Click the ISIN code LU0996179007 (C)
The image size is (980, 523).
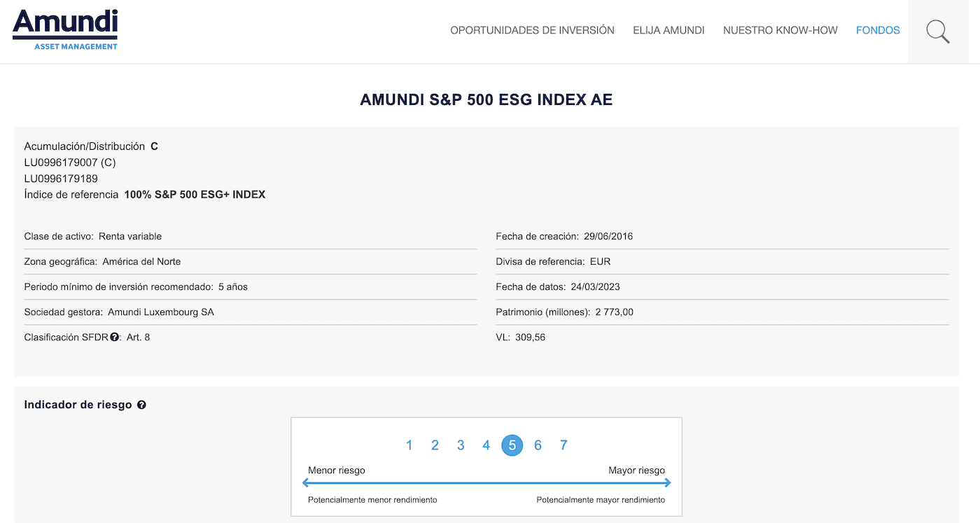coord(70,162)
